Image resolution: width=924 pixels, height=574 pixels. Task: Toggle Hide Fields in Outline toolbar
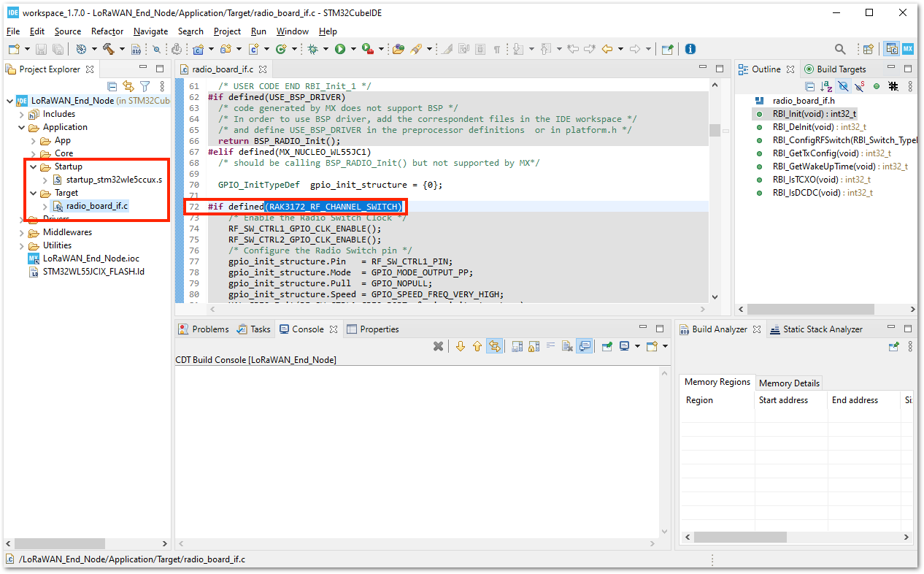tap(843, 86)
